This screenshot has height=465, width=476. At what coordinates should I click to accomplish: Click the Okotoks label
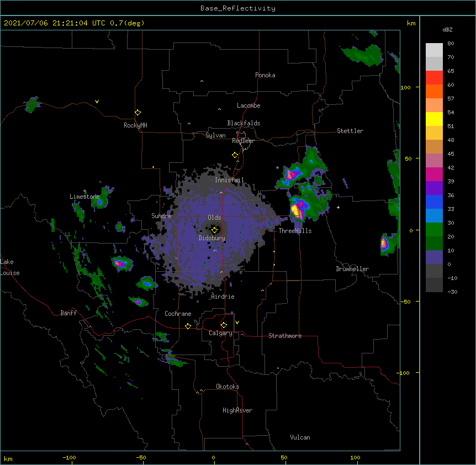[228, 387]
